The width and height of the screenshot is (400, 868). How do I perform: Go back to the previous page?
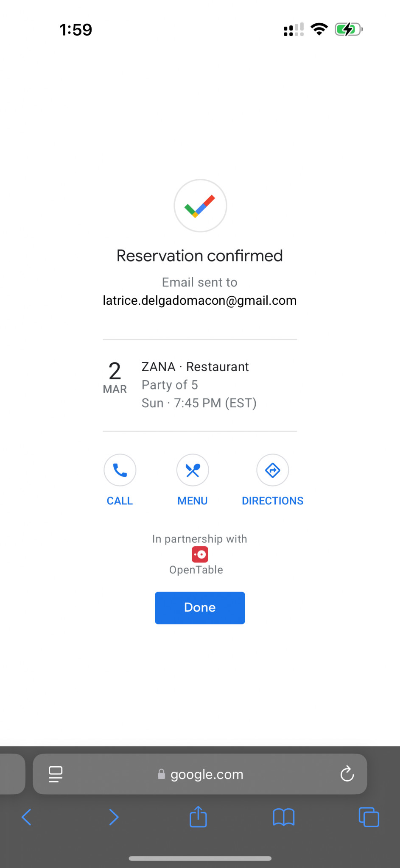[26, 817]
